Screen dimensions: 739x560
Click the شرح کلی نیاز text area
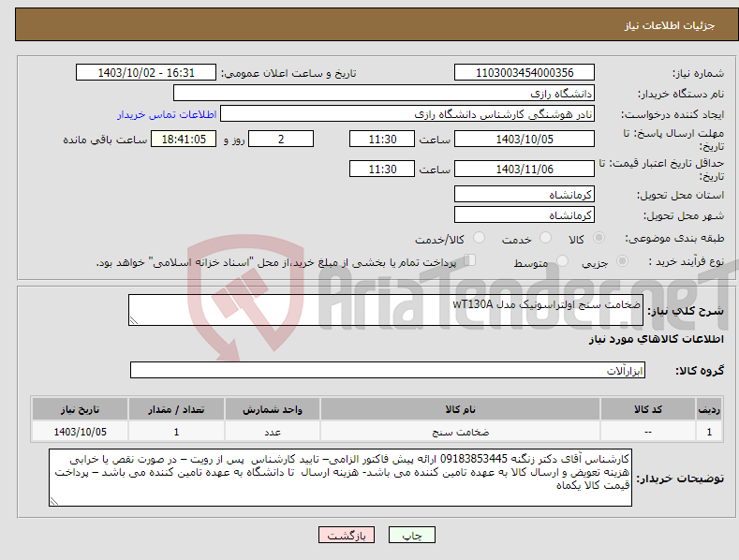pyautogui.click(x=386, y=310)
